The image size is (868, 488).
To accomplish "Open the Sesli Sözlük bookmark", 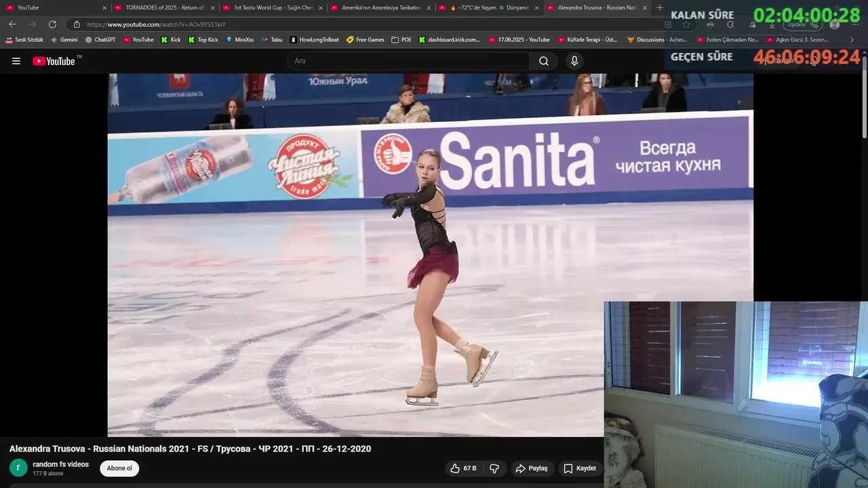I will (24, 40).
